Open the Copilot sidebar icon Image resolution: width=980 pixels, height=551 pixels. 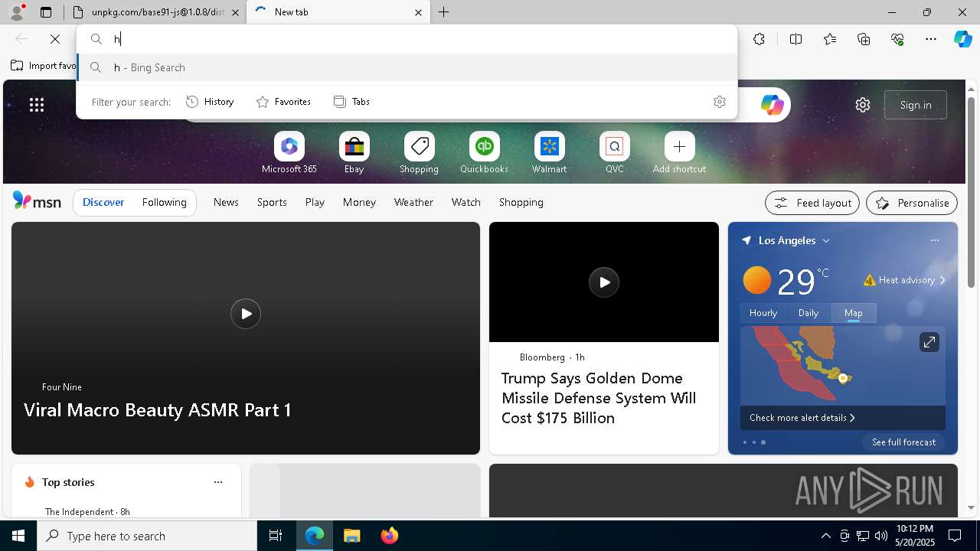(962, 39)
